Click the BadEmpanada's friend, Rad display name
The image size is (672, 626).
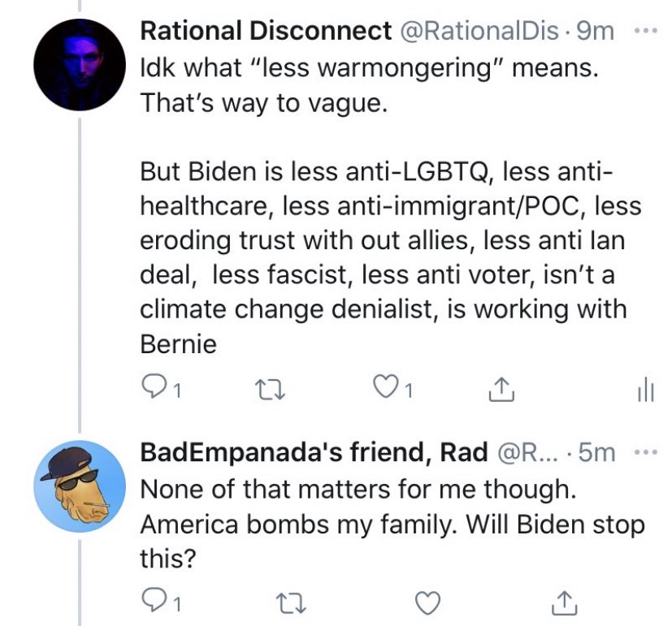pos(314,453)
